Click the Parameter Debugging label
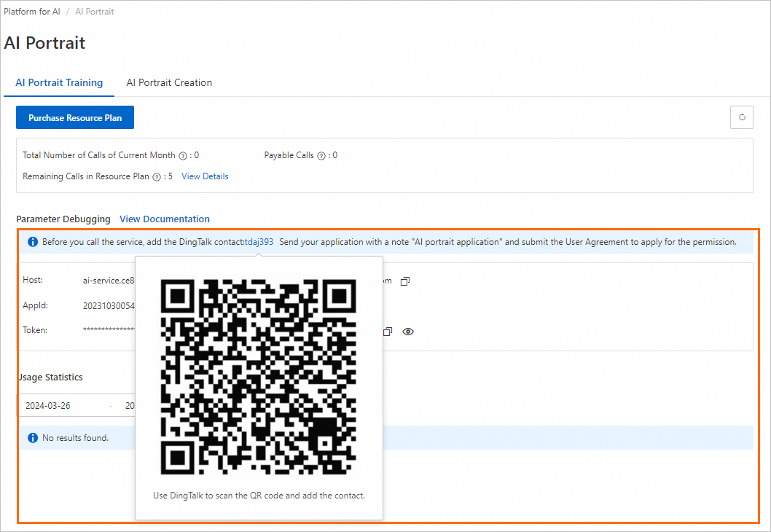Viewport: 771px width, 532px height. click(63, 219)
